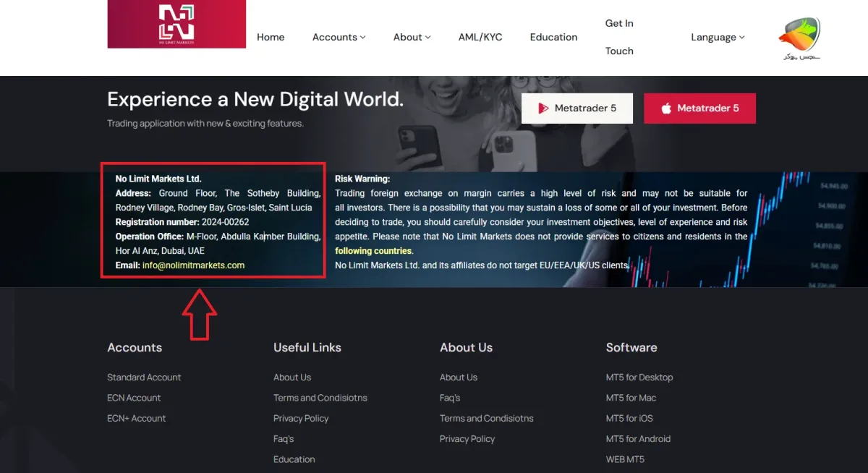Click About Us under Useful Links

292,378
